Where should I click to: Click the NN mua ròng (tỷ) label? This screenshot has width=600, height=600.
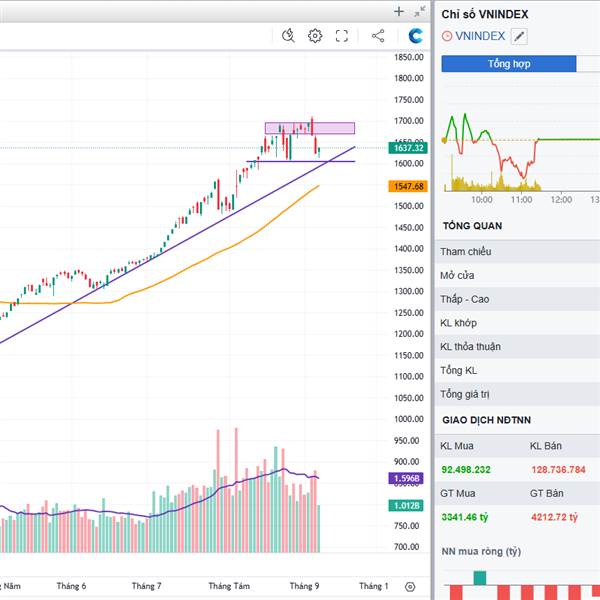[481, 551]
